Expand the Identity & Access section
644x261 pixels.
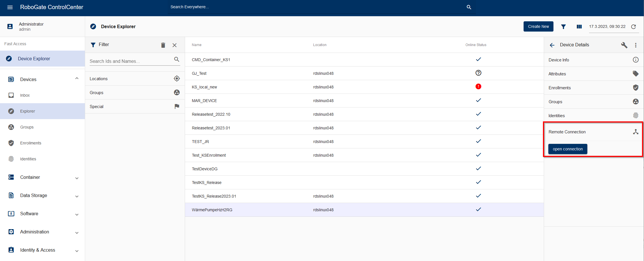(x=77, y=251)
